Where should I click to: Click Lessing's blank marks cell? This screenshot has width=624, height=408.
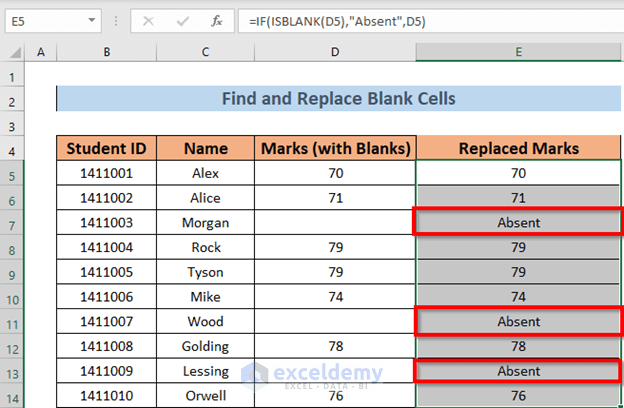[335, 371]
